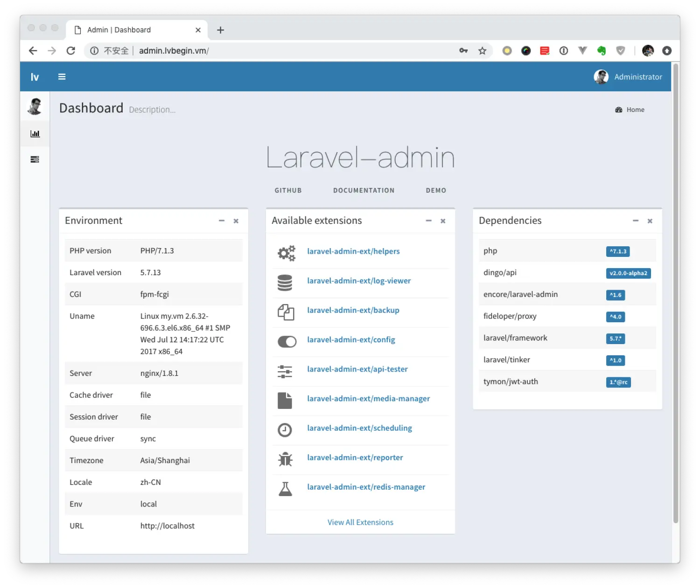Open laravel-admin-ext/config extension
The height and width of the screenshot is (588, 700).
point(351,339)
